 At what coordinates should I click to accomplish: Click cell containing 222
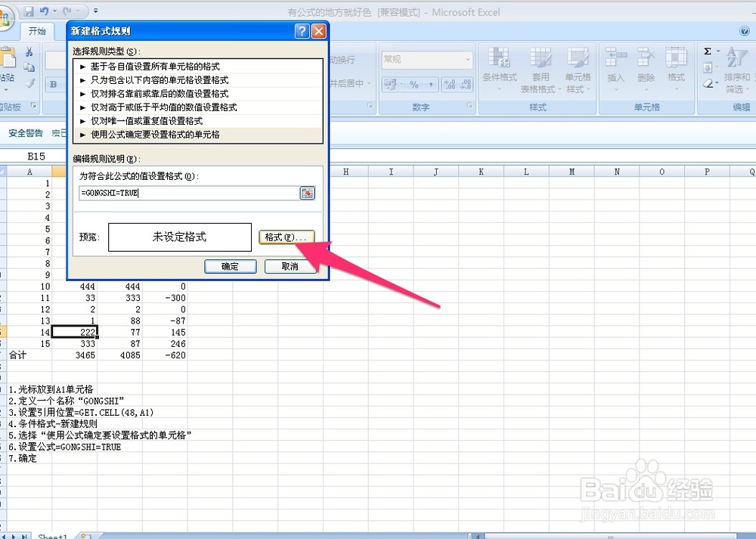(x=75, y=332)
